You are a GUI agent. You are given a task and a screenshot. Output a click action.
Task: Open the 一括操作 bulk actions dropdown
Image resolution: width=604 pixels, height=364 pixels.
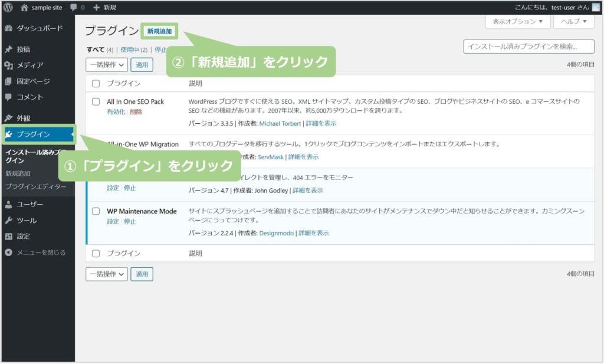[106, 65]
